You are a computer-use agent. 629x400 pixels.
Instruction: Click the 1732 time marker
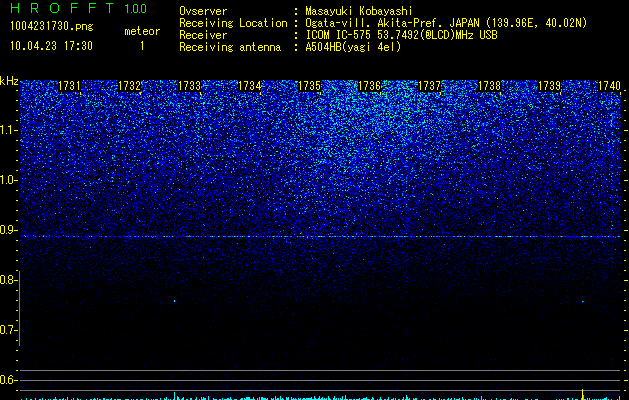click(x=130, y=86)
